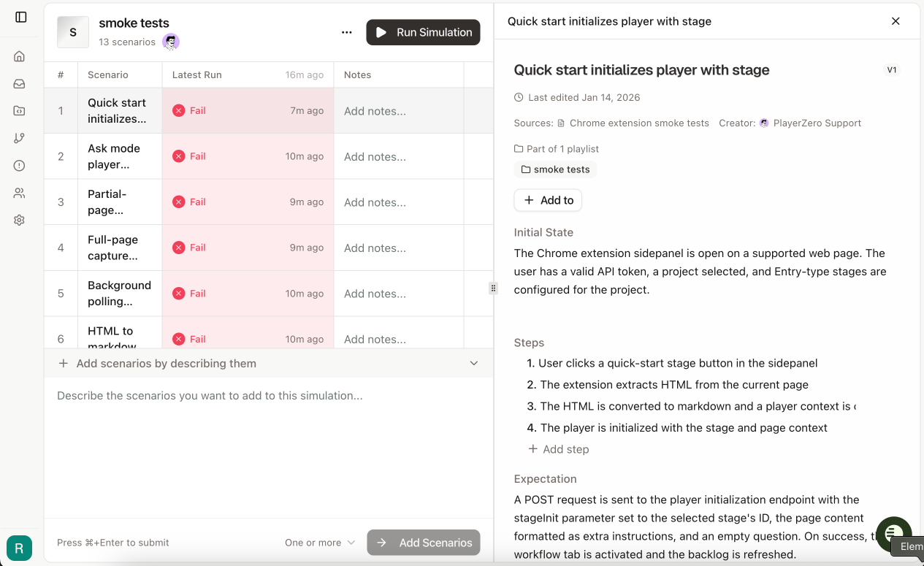Open the chat widget icon at bottom right
The image size is (924, 566).
point(894,534)
